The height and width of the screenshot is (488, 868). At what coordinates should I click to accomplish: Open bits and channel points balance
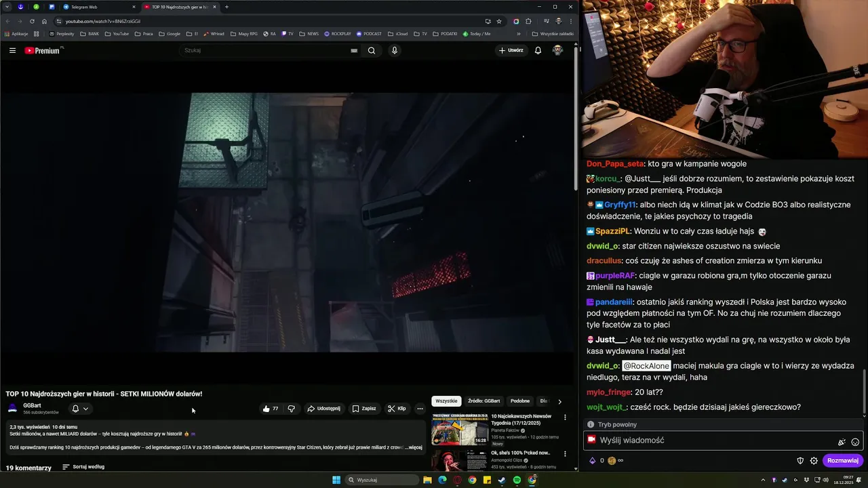pos(606,461)
